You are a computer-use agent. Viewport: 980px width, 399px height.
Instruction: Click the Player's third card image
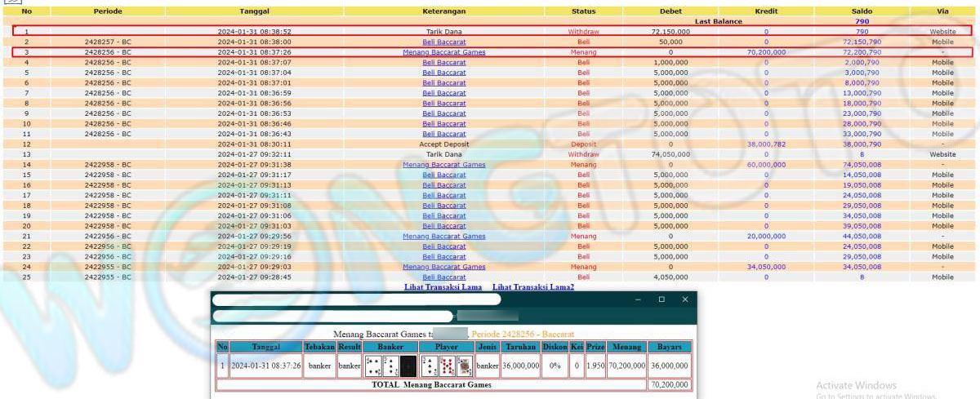[465, 366]
